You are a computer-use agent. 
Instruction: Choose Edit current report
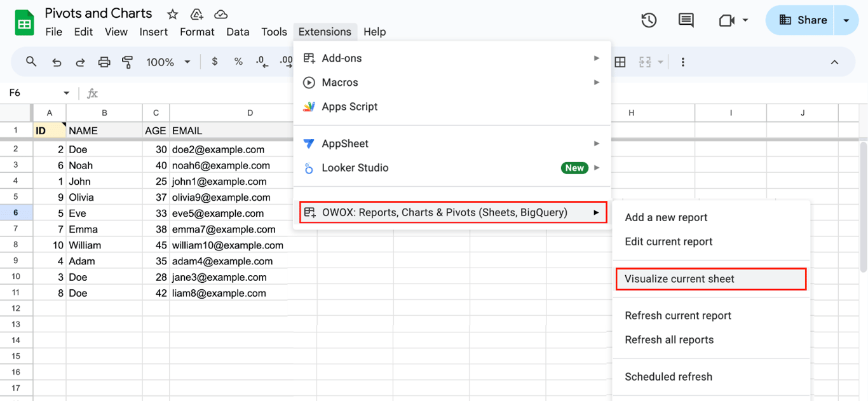point(711,241)
